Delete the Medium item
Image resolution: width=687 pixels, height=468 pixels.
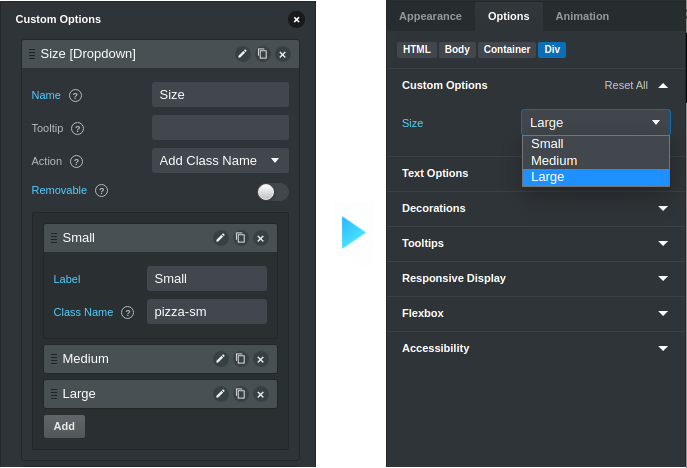tap(261, 359)
